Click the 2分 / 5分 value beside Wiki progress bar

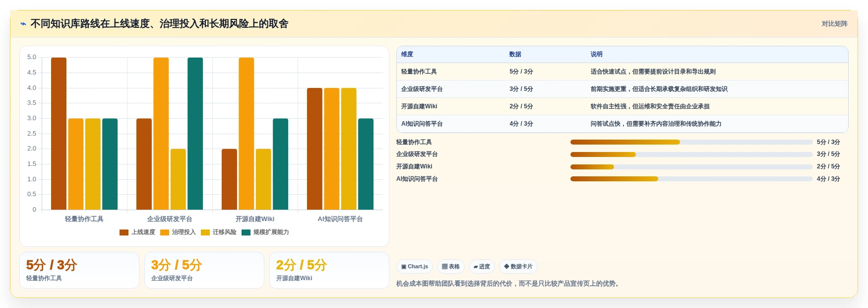(828, 167)
